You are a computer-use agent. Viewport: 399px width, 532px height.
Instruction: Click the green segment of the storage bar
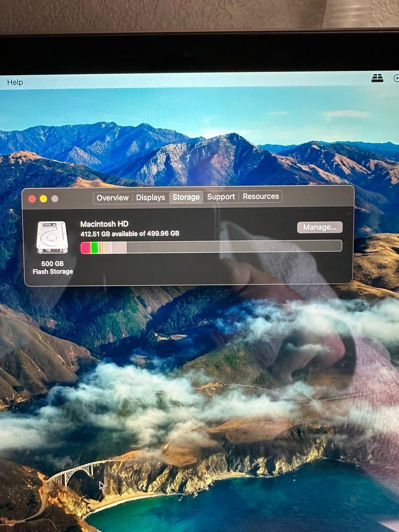coord(94,247)
